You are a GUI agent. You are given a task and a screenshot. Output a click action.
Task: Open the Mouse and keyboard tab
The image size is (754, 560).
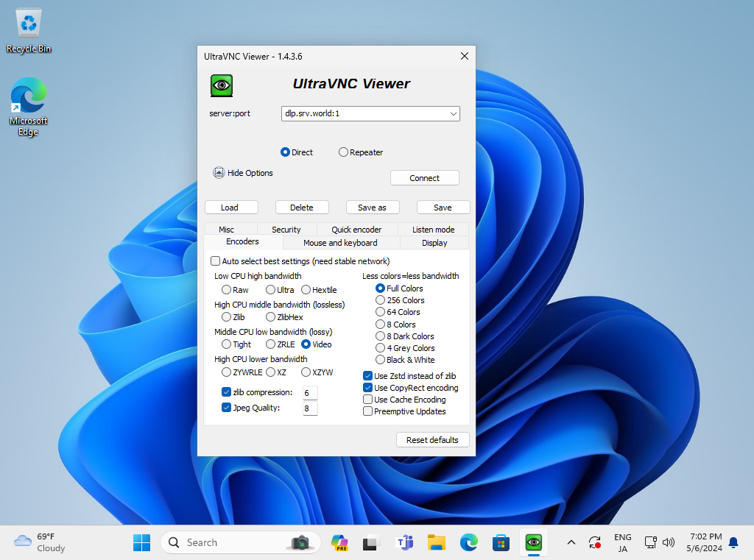[340, 243]
